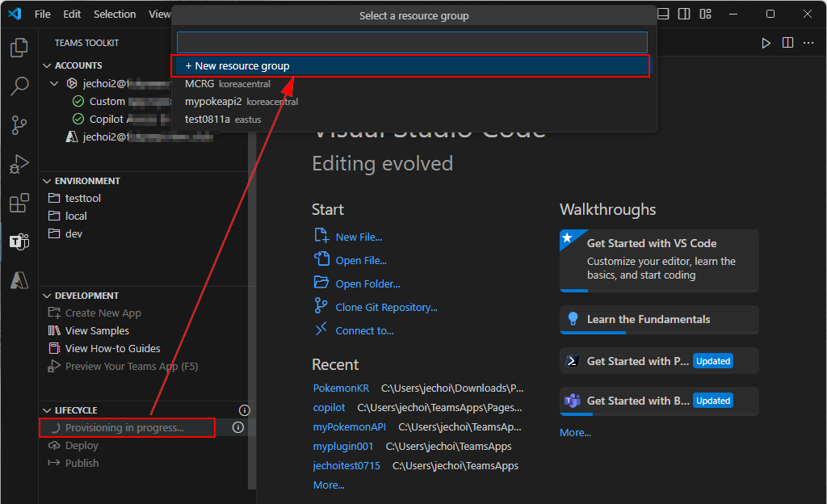This screenshot has width=827, height=504.
Task: Open the Search view icon
Action: point(19,86)
